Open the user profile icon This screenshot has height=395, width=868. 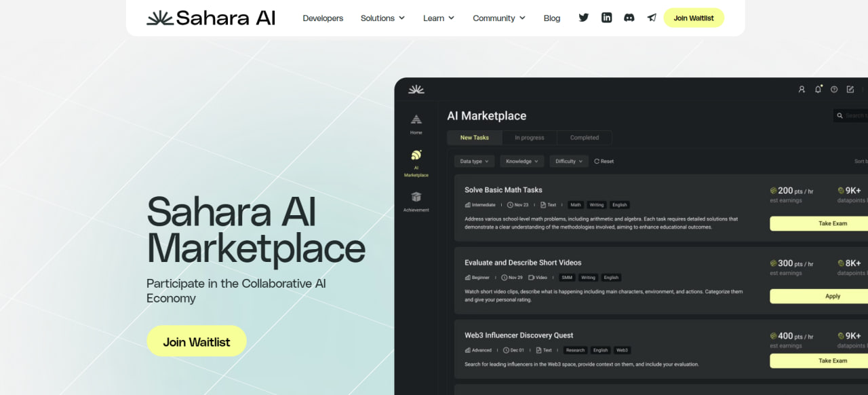pos(802,89)
